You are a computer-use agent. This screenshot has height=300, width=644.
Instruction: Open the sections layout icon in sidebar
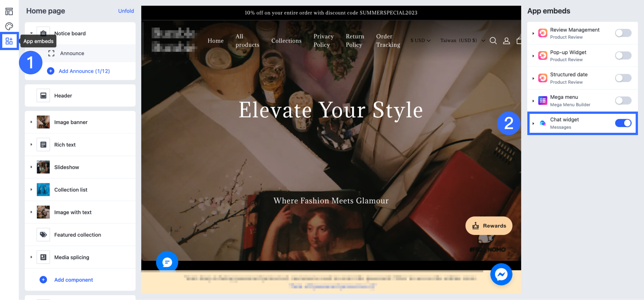pyautogui.click(x=9, y=11)
